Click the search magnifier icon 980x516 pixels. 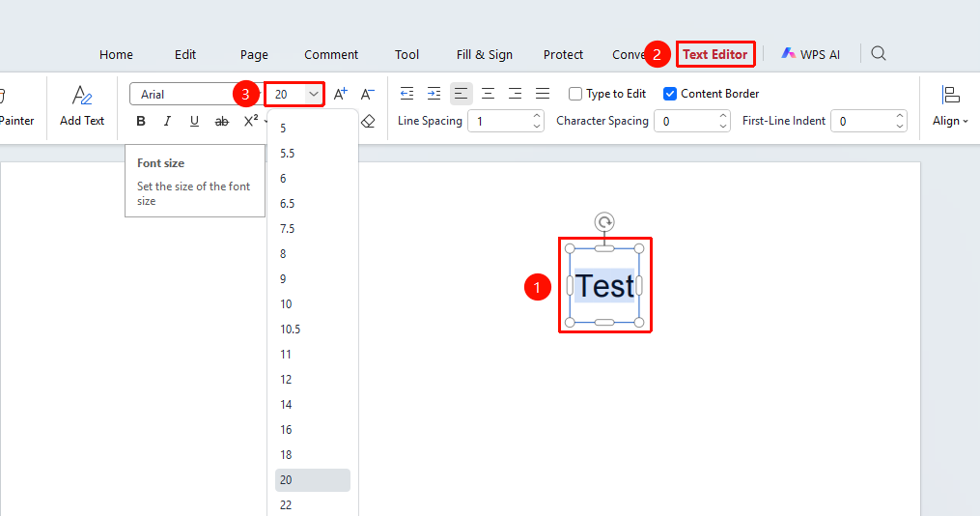878,54
